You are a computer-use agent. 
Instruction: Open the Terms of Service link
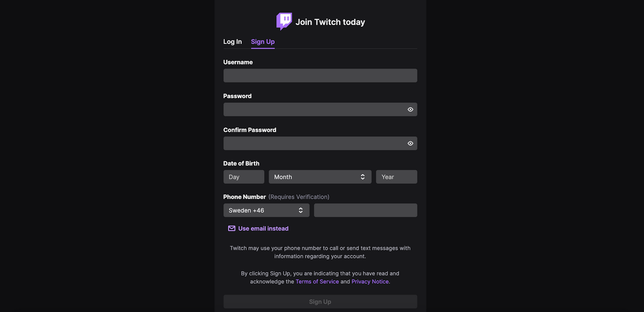click(x=317, y=281)
